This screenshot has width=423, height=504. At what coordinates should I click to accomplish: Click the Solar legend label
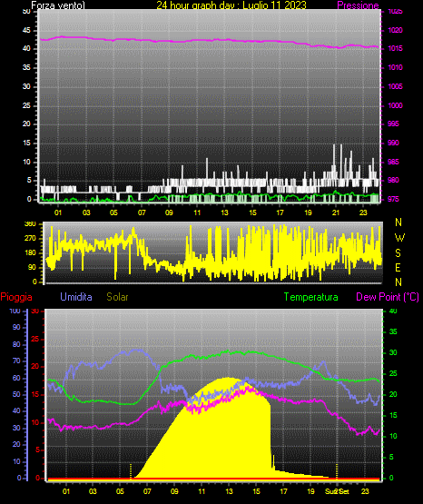coord(117,297)
